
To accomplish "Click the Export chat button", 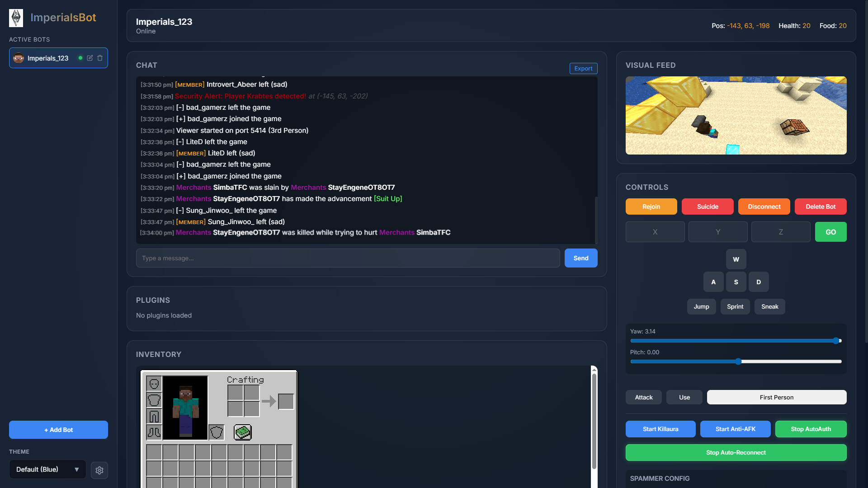I will (x=583, y=68).
